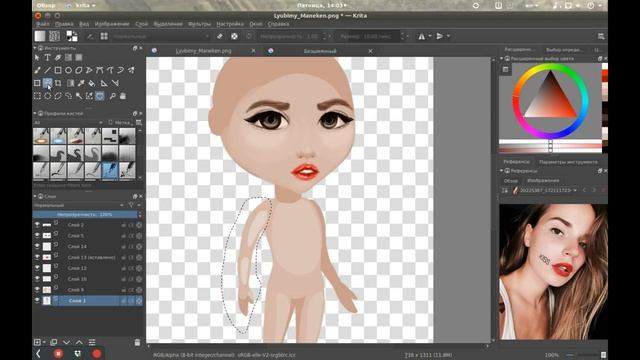Image resolution: width=640 pixels, height=360 pixels.
Task: Select the Pan hand tool
Action: [122, 96]
